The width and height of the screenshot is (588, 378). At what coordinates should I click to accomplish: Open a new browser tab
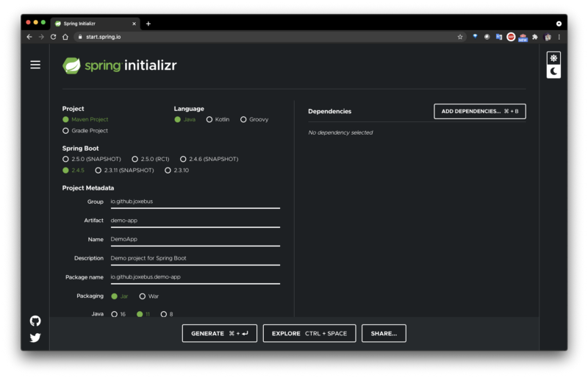148,24
